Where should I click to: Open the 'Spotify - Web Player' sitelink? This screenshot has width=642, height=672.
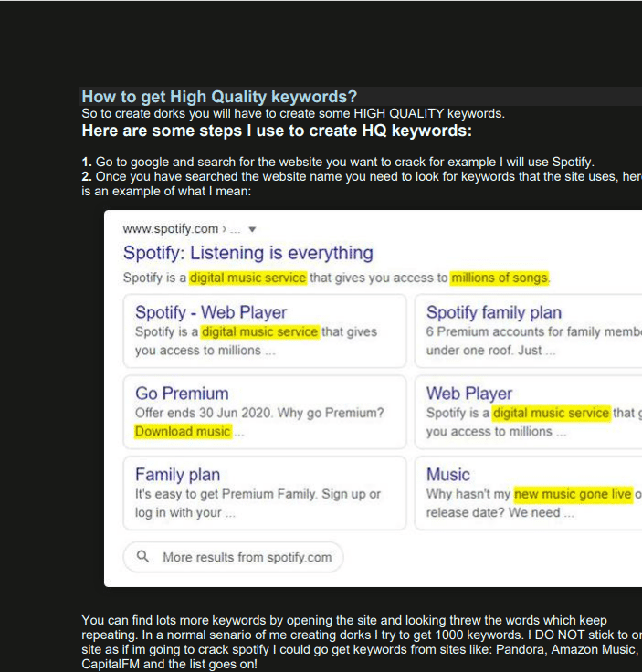click(211, 312)
